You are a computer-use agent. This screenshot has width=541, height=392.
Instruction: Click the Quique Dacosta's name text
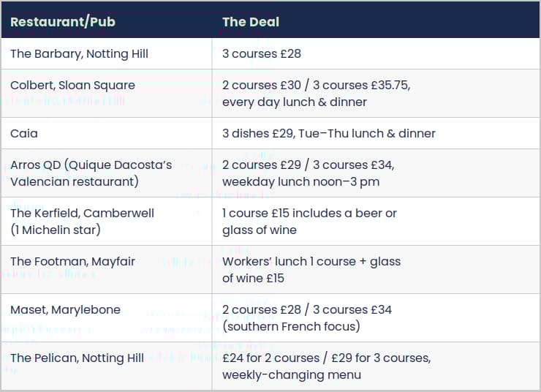coord(120,165)
